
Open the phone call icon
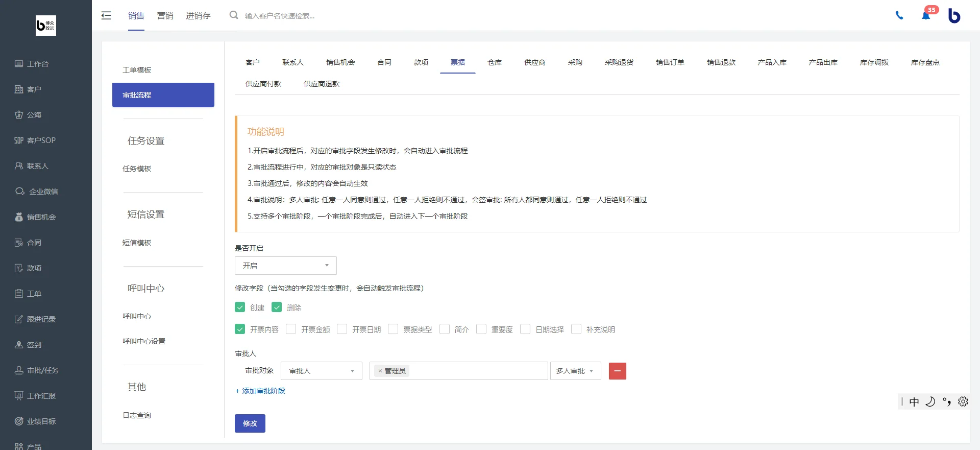pyautogui.click(x=899, y=15)
